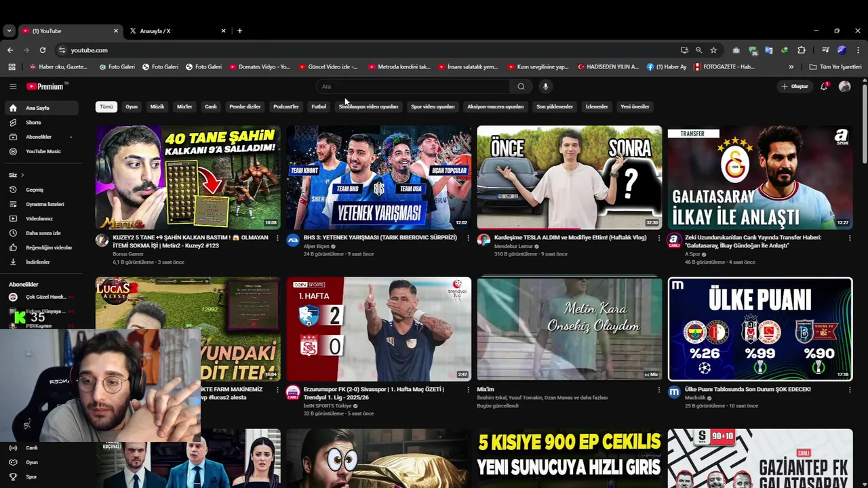Open options menu for Ülke Puanı video
Screen dimensions: 868x488
point(849,390)
